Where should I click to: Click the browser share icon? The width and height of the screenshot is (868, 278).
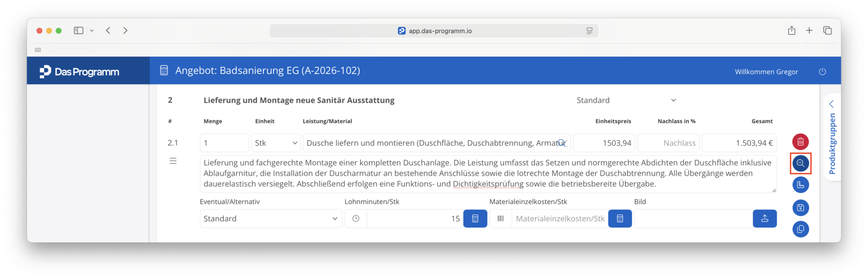[x=792, y=30]
